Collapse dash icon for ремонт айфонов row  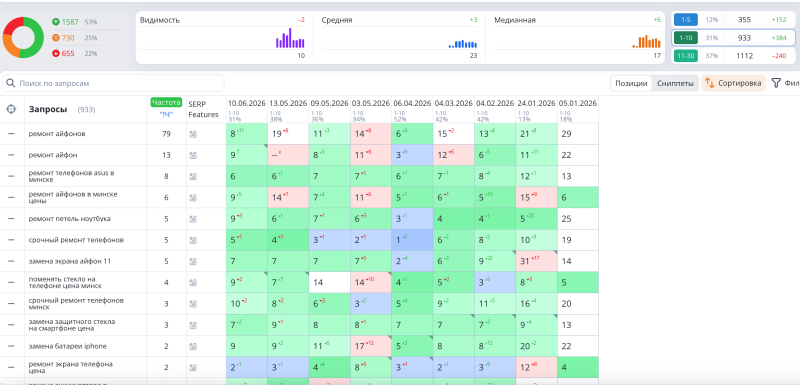coord(11,134)
